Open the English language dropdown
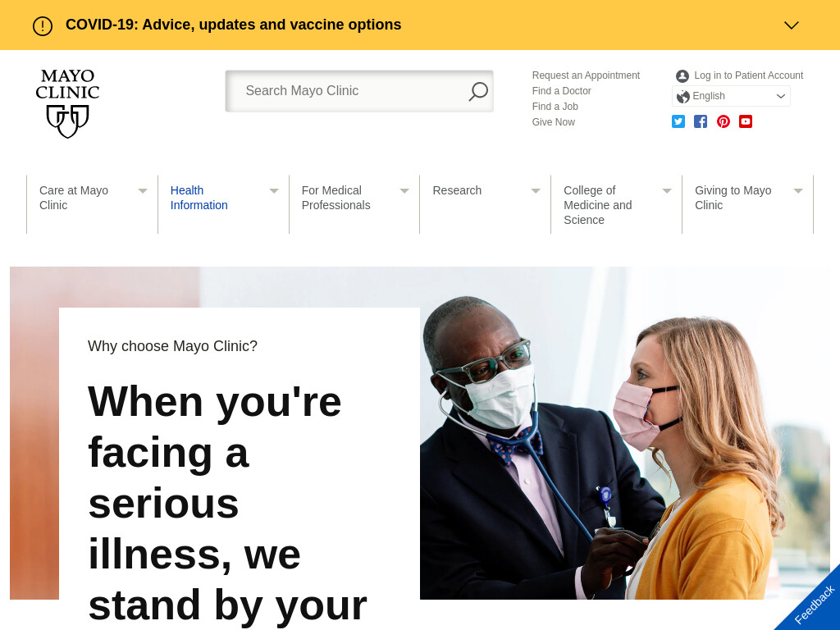This screenshot has width=840, height=630. [731, 97]
